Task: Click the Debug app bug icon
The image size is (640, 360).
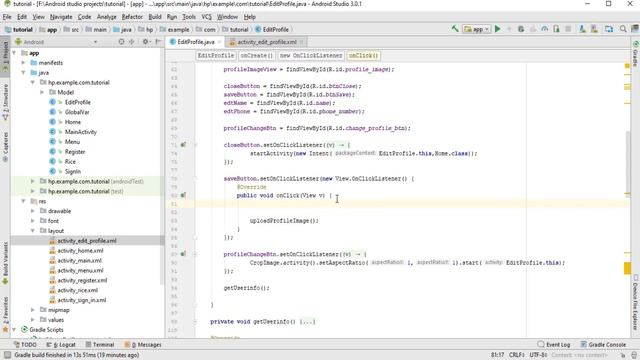Action: tap(521, 29)
